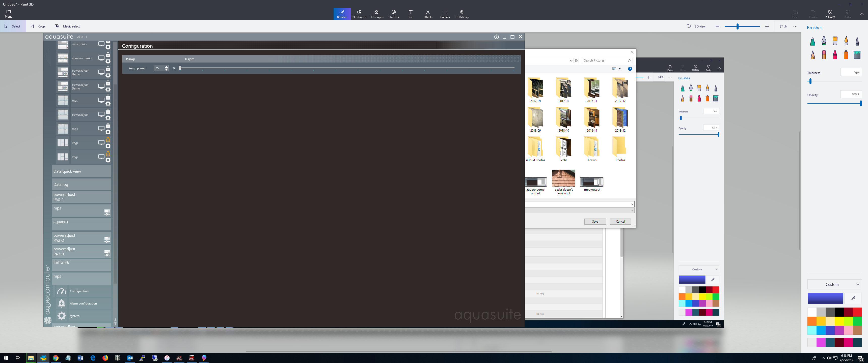The image size is (868, 363).
Task: Click the Thickness value input field
Action: coord(851,72)
